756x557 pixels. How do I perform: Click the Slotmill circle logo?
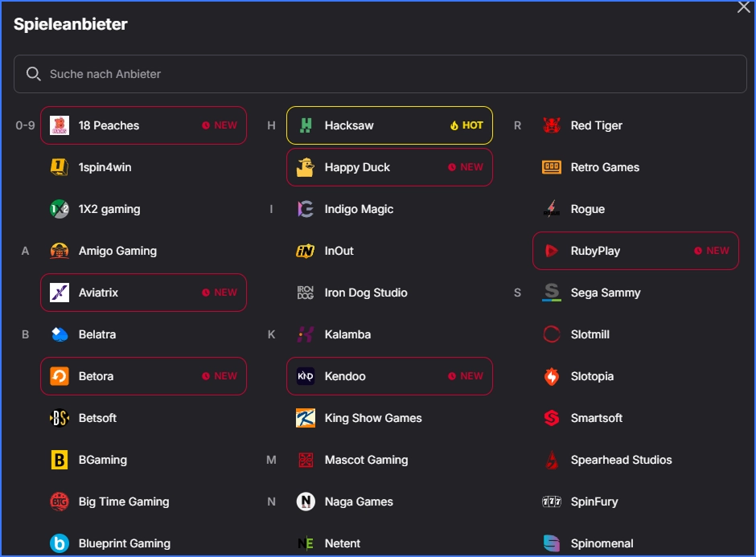pos(552,334)
